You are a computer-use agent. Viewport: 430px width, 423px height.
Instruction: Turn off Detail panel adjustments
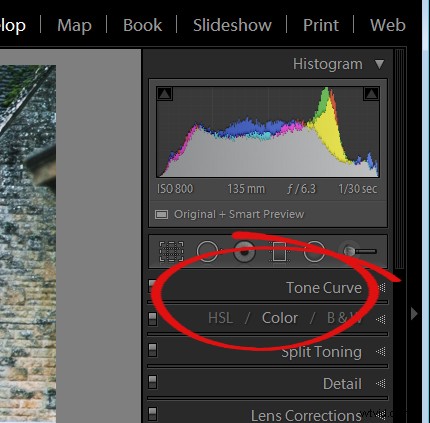pyautogui.click(x=152, y=382)
